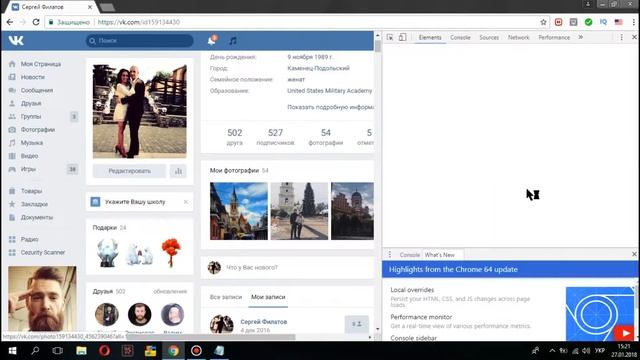Select the drawer Console tab

coord(409,255)
